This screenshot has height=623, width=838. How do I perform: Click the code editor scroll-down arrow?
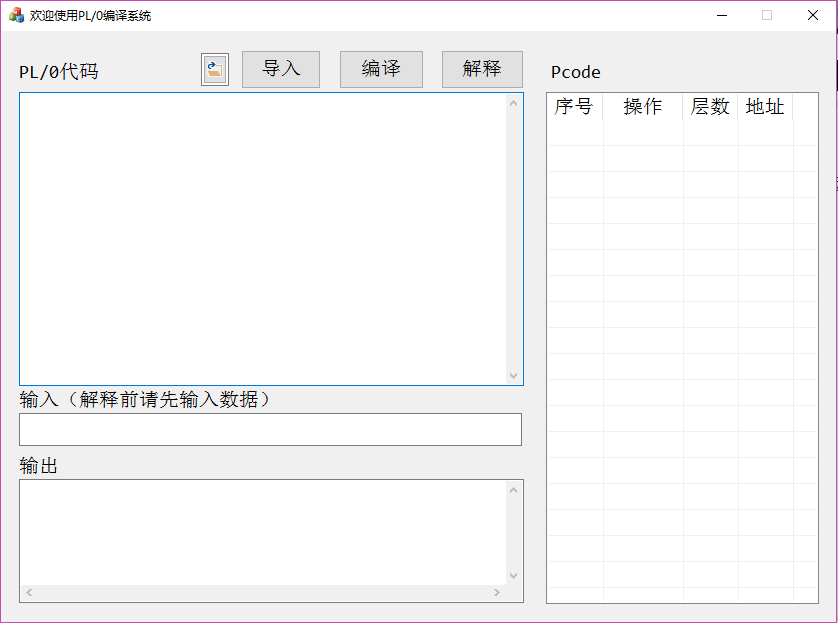tap(514, 376)
